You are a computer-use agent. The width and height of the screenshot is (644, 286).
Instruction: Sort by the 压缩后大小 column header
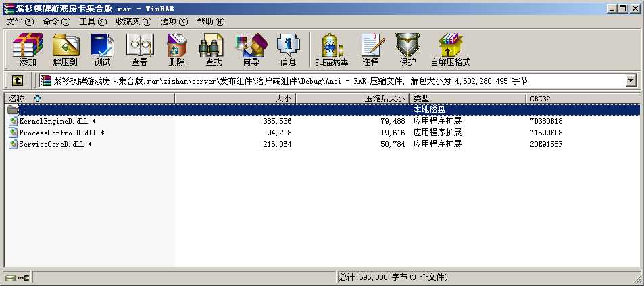tap(352, 99)
